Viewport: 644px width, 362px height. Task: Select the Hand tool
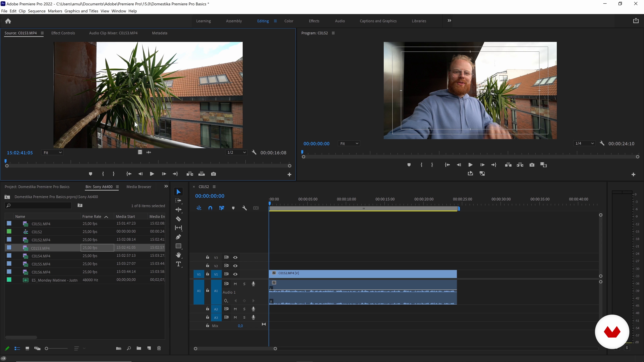(x=178, y=255)
